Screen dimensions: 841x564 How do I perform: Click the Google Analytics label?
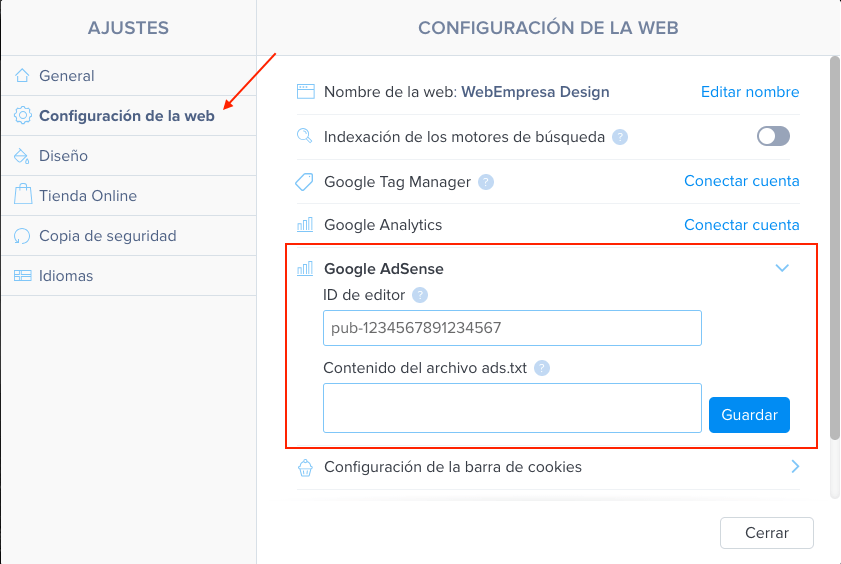[383, 225]
